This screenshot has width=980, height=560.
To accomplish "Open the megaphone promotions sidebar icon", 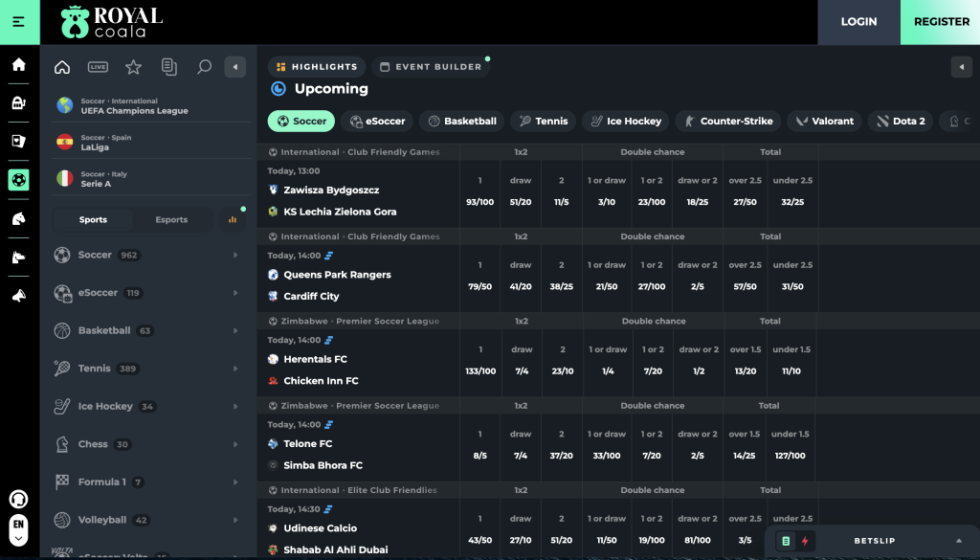I will click(19, 296).
